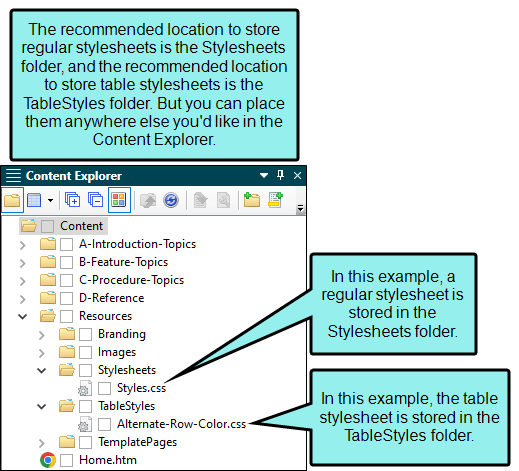519x471 pixels.
Task: Enable the checkbox beside Home.htm
Action: click(67, 460)
